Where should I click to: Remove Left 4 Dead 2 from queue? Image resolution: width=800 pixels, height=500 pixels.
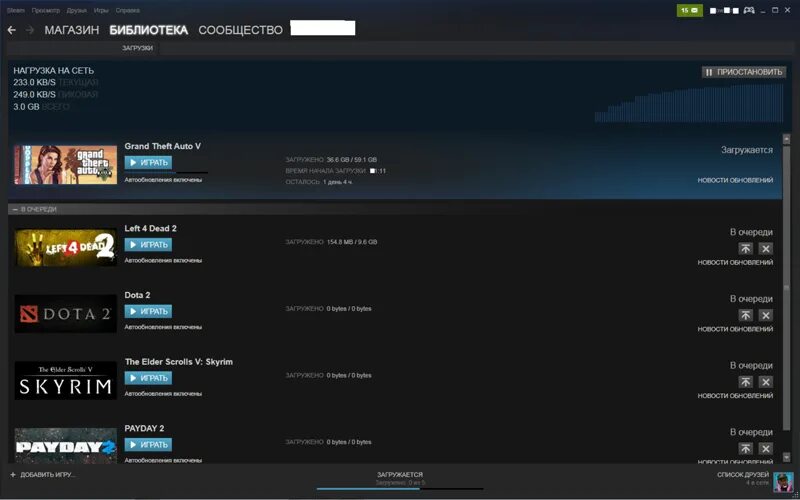coord(765,248)
